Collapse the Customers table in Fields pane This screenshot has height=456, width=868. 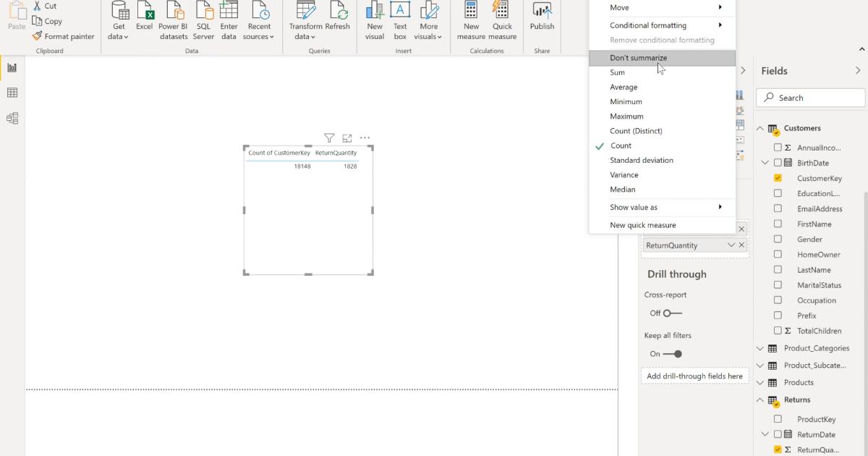coord(759,128)
